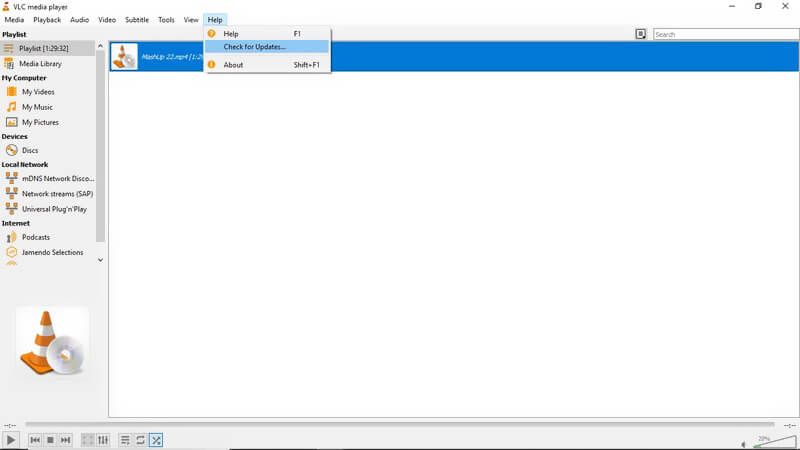Screen dimensions: 800x450
Task: Mute audio using the speaker icon
Action: point(743,443)
